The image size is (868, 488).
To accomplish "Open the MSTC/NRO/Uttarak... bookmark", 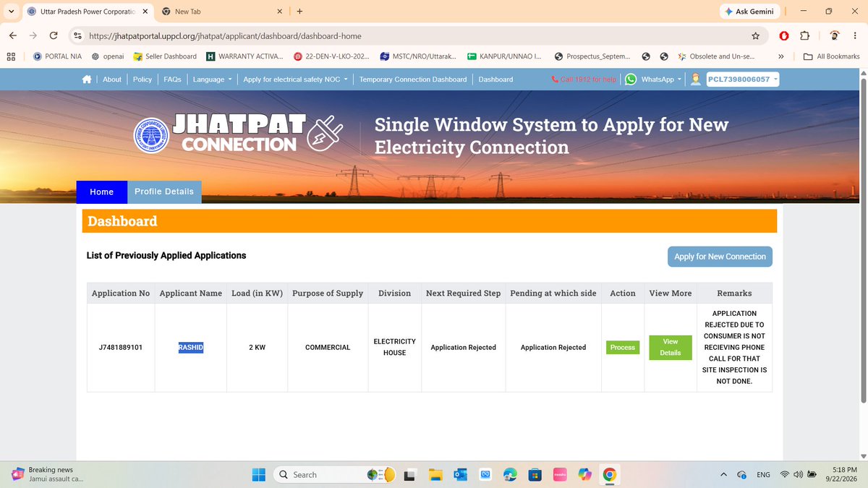I will (417, 56).
